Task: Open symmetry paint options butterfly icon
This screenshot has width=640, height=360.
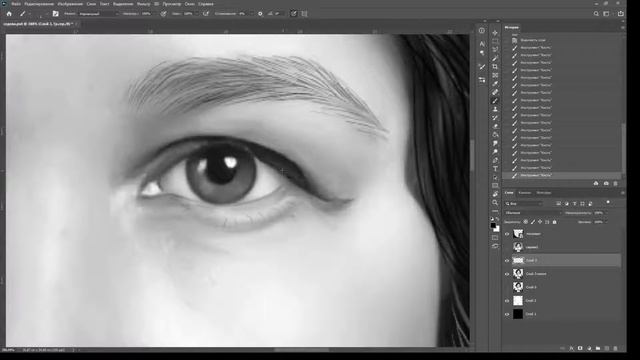Action: tap(304, 13)
